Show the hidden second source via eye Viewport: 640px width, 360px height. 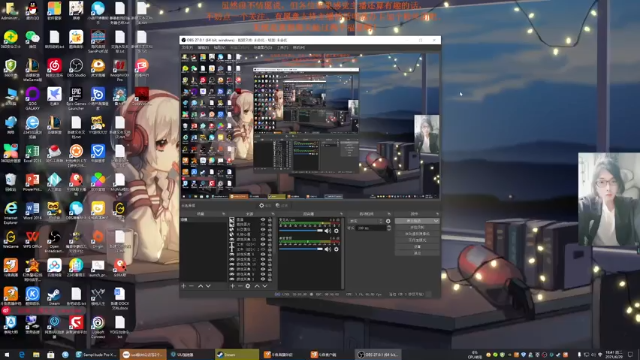point(263,224)
